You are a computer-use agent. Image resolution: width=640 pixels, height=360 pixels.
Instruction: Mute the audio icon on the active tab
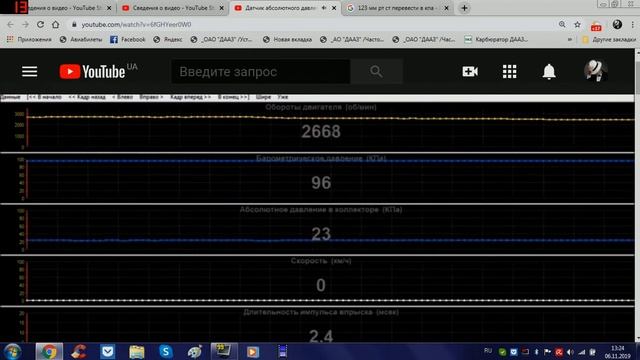[324, 8]
